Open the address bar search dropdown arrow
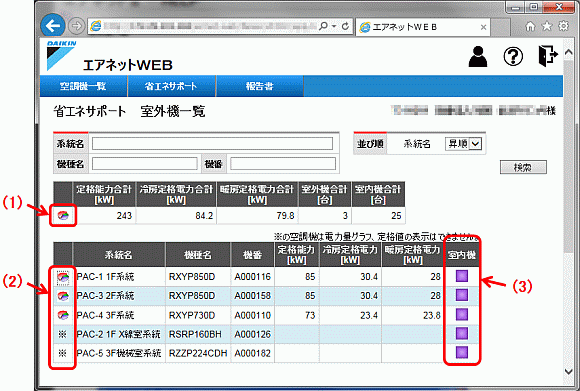 coord(334,26)
